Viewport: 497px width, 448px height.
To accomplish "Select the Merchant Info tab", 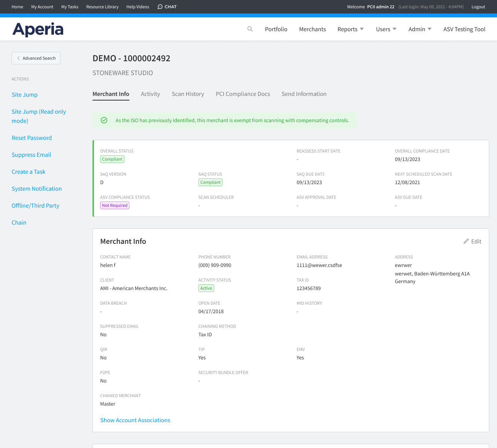I will point(111,94).
